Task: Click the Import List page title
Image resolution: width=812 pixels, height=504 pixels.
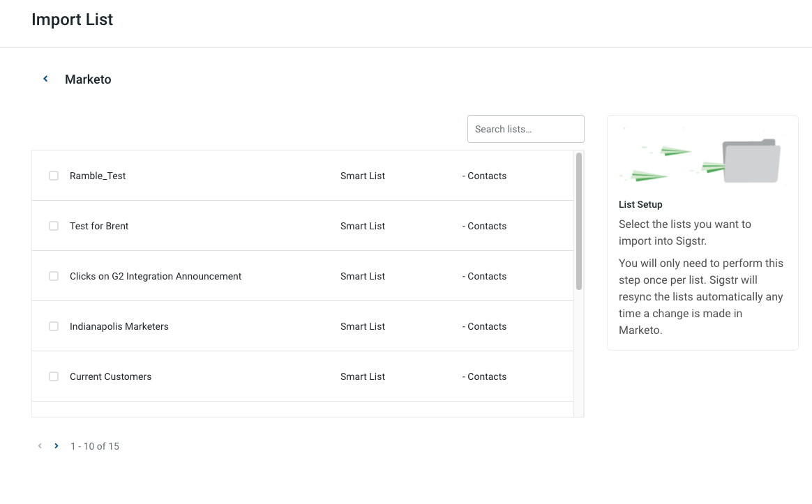Action: pyautogui.click(x=72, y=19)
